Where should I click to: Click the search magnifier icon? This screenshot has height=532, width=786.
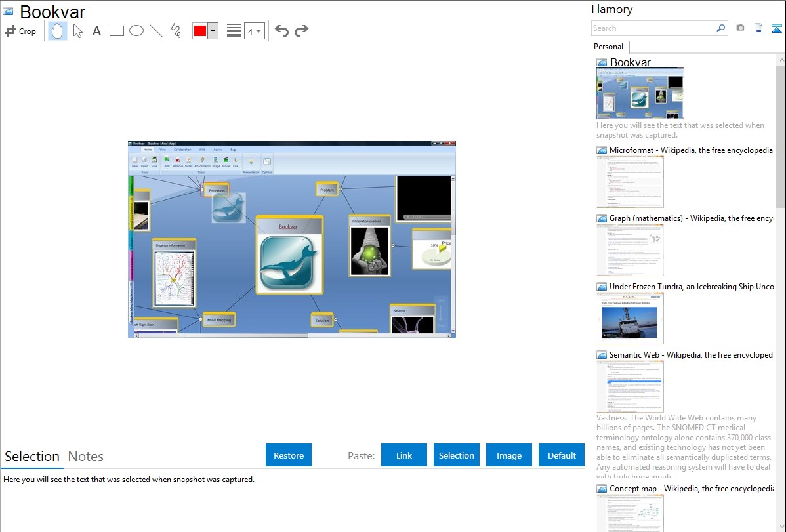pos(721,28)
